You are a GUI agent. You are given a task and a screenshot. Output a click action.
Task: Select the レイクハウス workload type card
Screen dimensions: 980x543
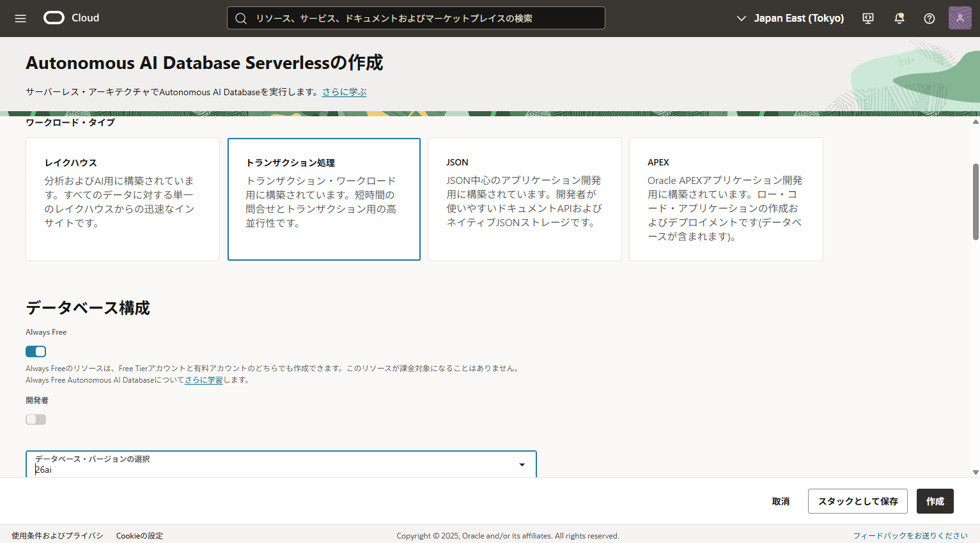(x=123, y=199)
